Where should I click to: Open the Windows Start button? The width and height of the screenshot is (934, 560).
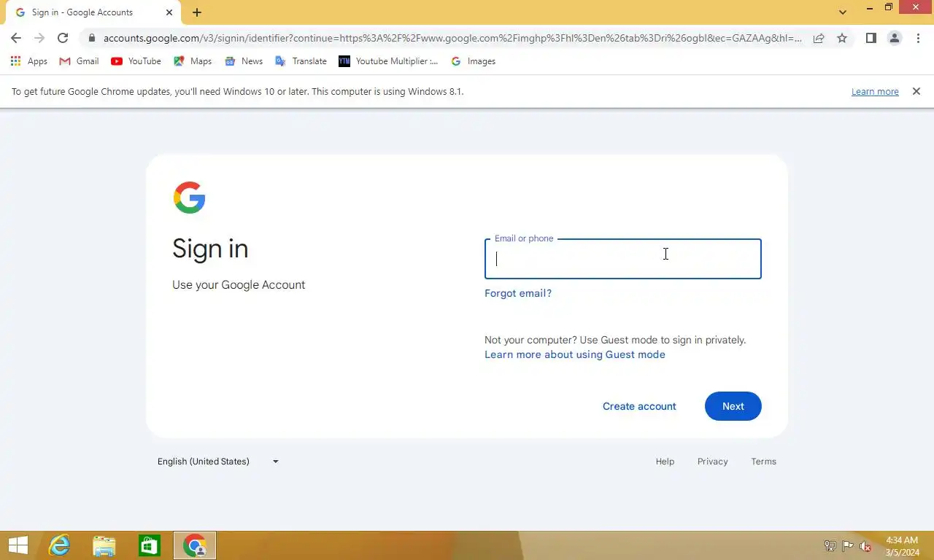(x=18, y=545)
